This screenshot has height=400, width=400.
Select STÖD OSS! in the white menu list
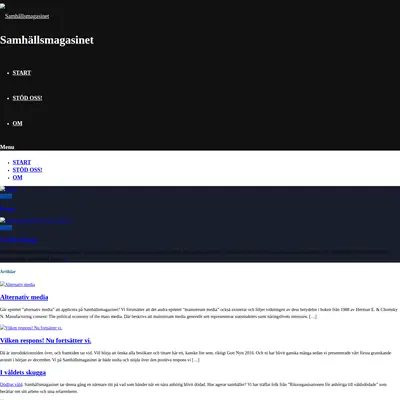27,170
